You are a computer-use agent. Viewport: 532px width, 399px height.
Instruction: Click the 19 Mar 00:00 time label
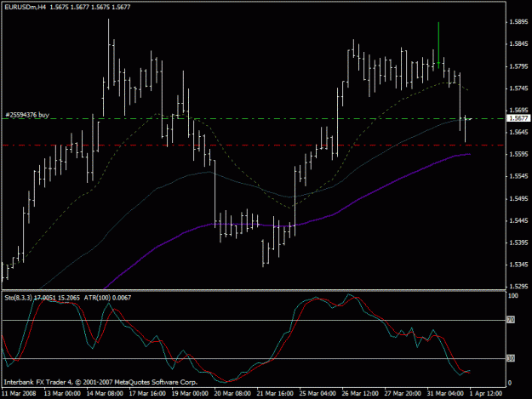point(190,393)
